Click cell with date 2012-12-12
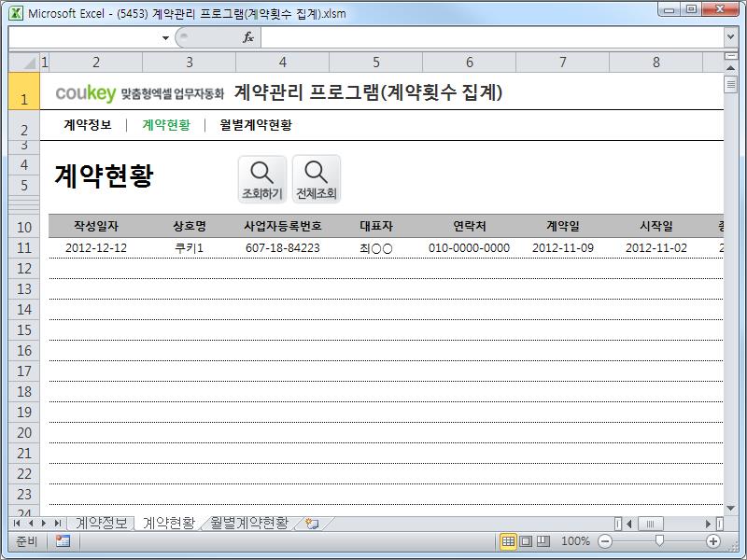 (96, 248)
